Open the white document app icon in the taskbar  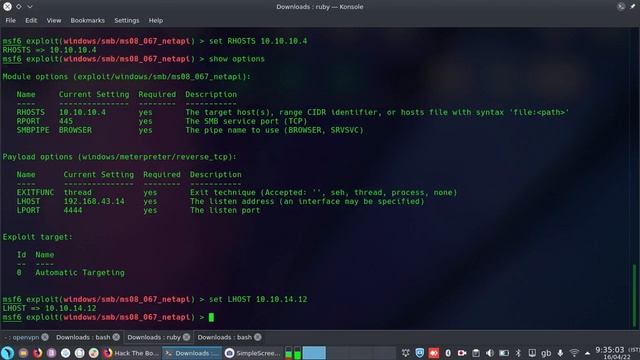tap(80, 353)
